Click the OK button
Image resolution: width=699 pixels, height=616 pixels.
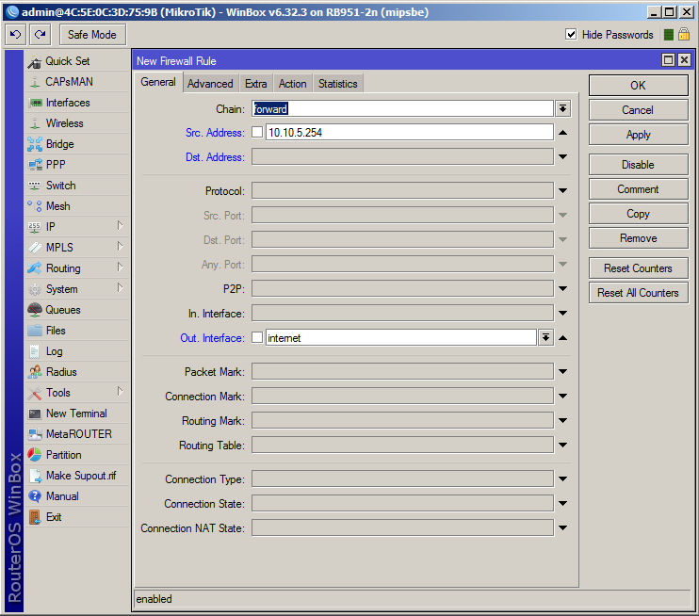639,85
